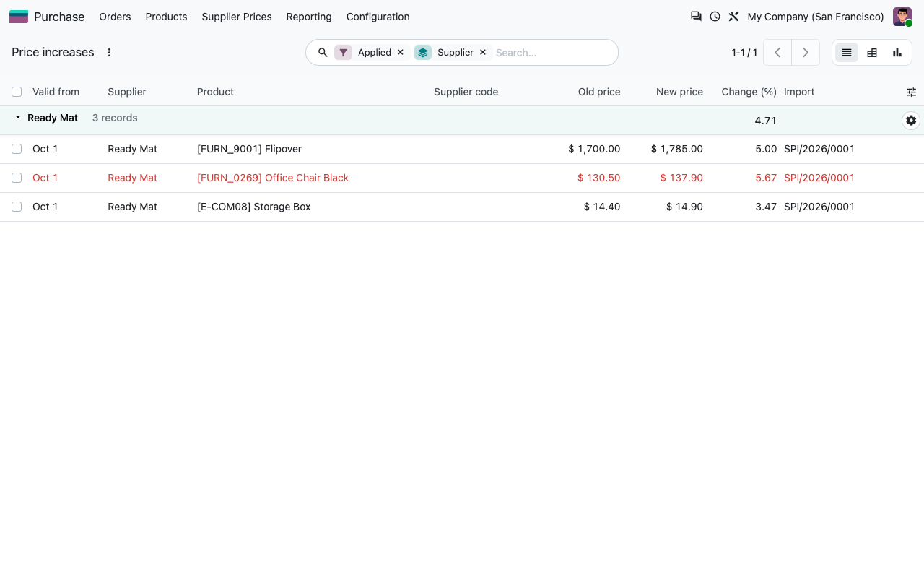Image resolution: width=924 pixels, height=578 pixels.
Task: Check the Office Chair Black row checkbox
Action: (x=17, y=178)
